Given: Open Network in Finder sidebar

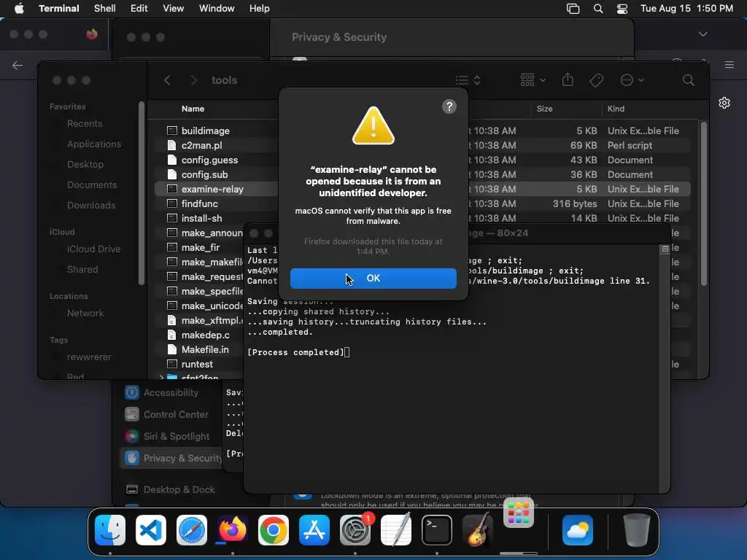Looking at the screenshot, I should pos(85,314).
